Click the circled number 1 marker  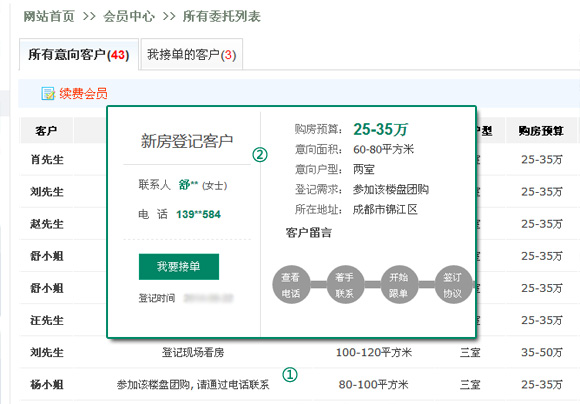290,374
